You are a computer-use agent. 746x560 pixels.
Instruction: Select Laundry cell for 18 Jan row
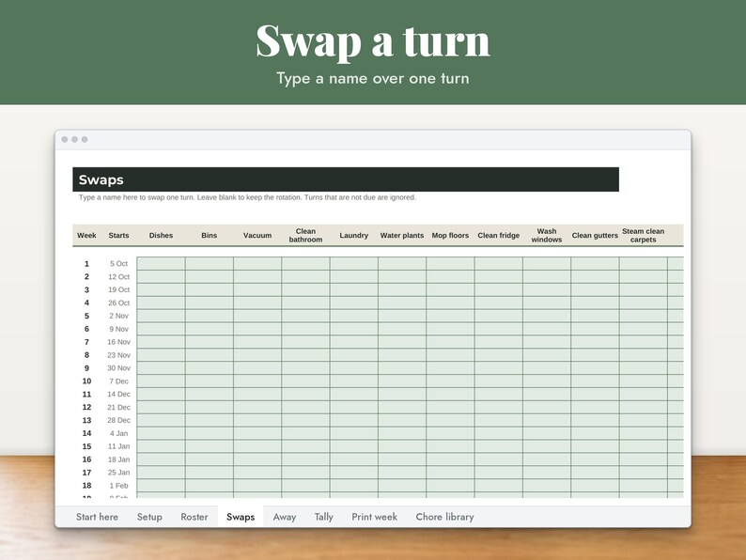point(354,459)
